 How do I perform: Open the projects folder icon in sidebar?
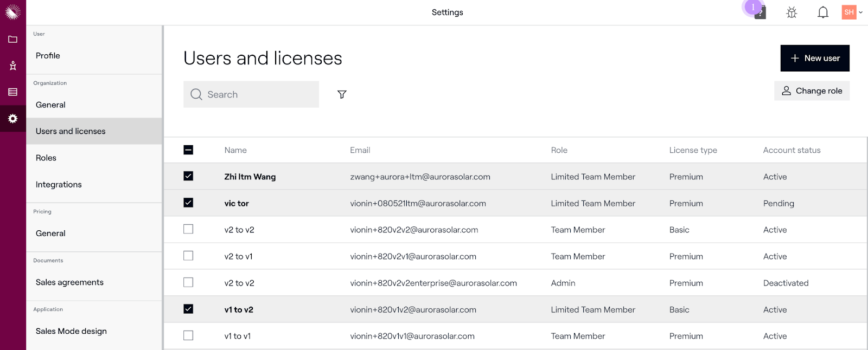tap(12, 39)
